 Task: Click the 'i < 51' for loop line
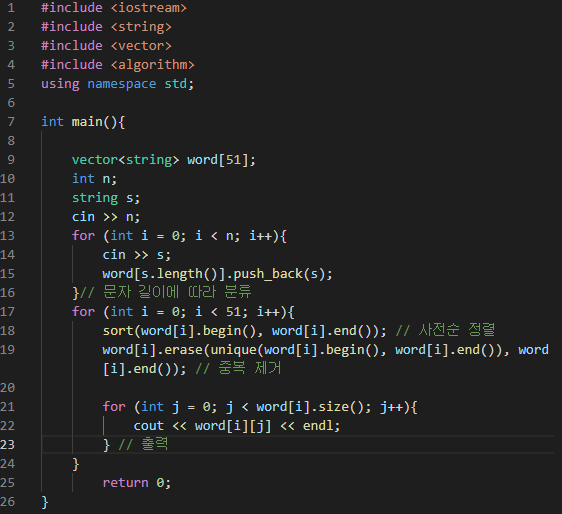click(183, 312)
